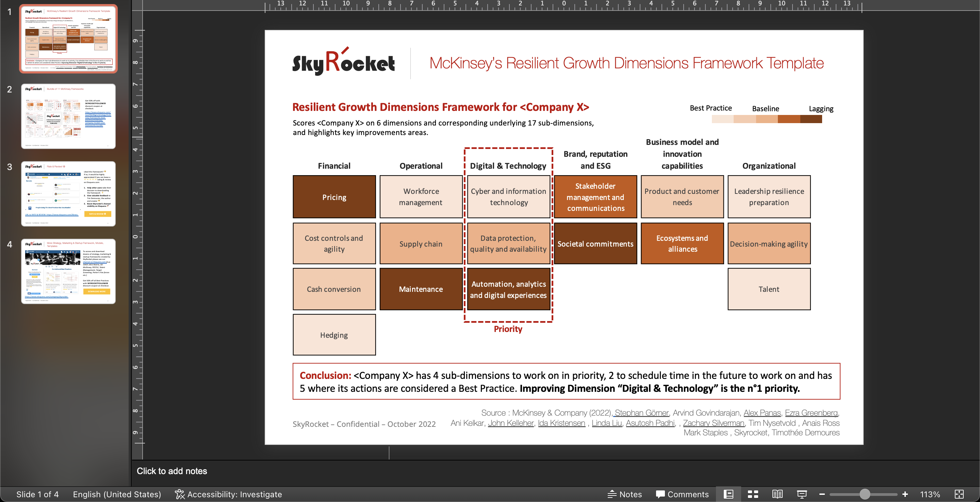The width and height of the screenshot is (980, 502).
Task: Select the Talent box
Action: (769, 289)
